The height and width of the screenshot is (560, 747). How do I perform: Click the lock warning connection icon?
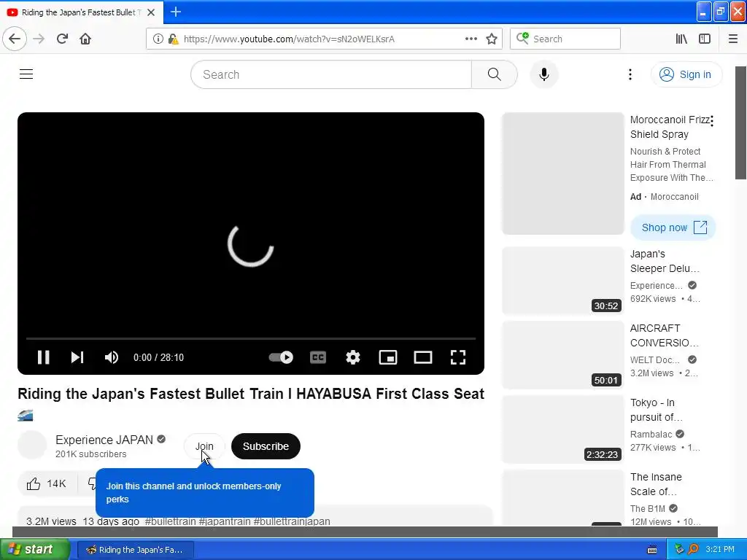(x=173, y=39)
